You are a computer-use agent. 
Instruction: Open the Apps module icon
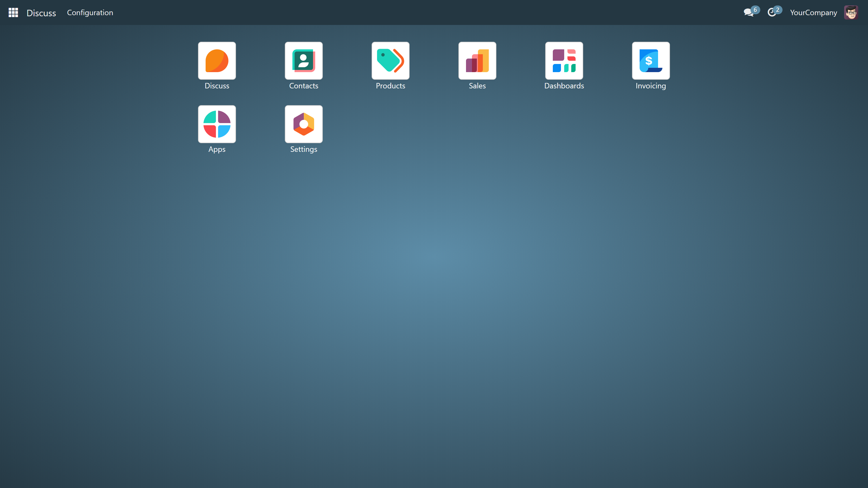pos(217,124)
